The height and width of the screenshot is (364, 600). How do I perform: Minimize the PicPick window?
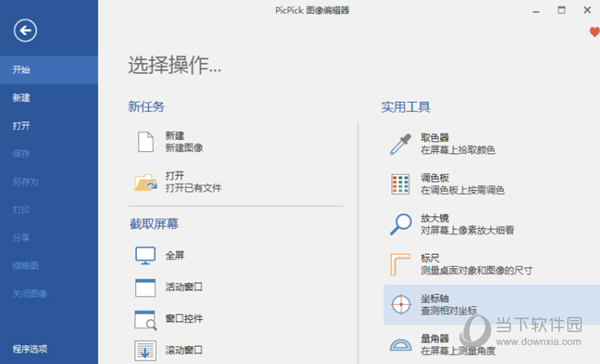tap(536, 11)
